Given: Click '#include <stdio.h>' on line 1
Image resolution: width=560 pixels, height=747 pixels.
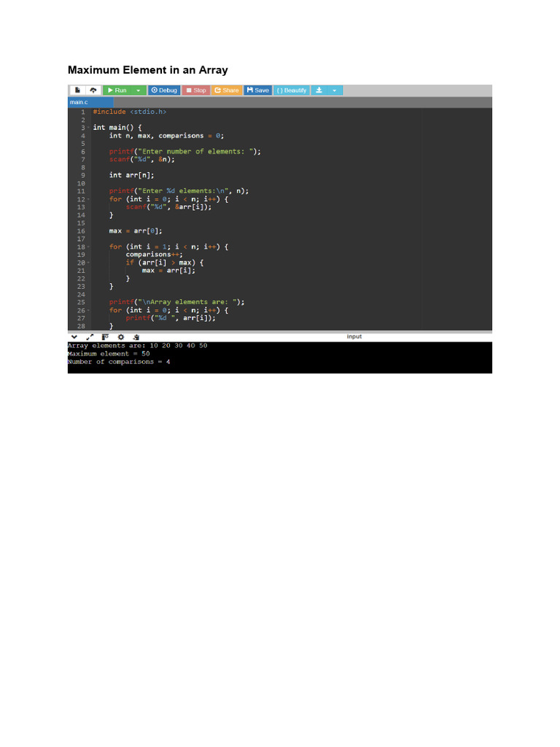Looking at the screenshot, I should point(130,112).
